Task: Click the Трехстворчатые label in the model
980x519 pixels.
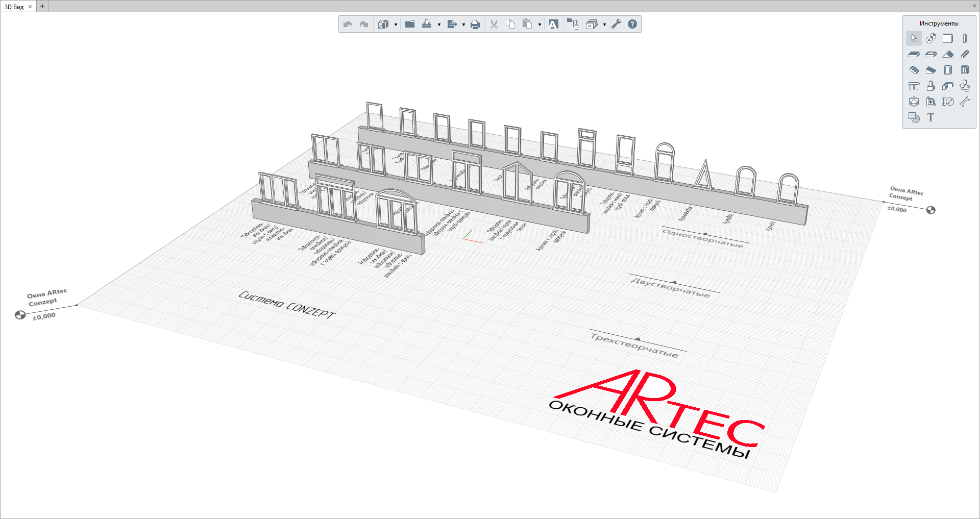Action: point(634,345)
